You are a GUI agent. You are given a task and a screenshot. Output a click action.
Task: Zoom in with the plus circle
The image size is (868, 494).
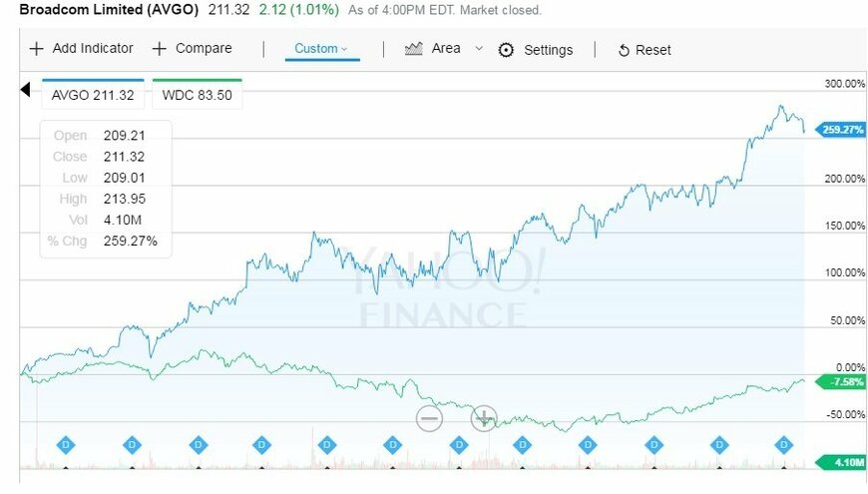point(483,418)
